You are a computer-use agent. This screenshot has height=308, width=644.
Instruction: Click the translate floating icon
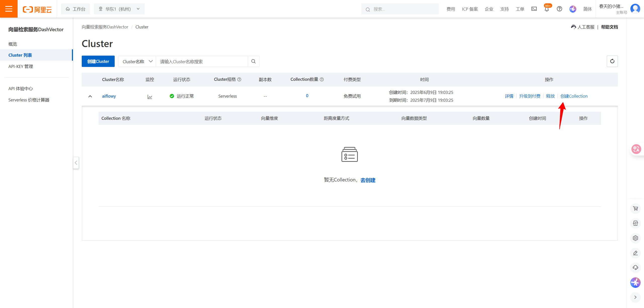click(x=636, y=149)
